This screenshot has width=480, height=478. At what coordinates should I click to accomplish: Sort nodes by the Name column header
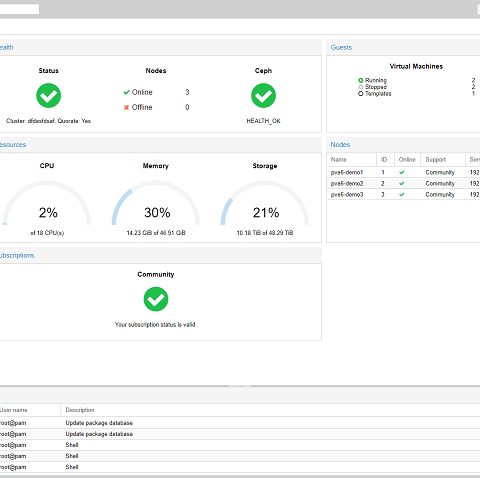351,160
